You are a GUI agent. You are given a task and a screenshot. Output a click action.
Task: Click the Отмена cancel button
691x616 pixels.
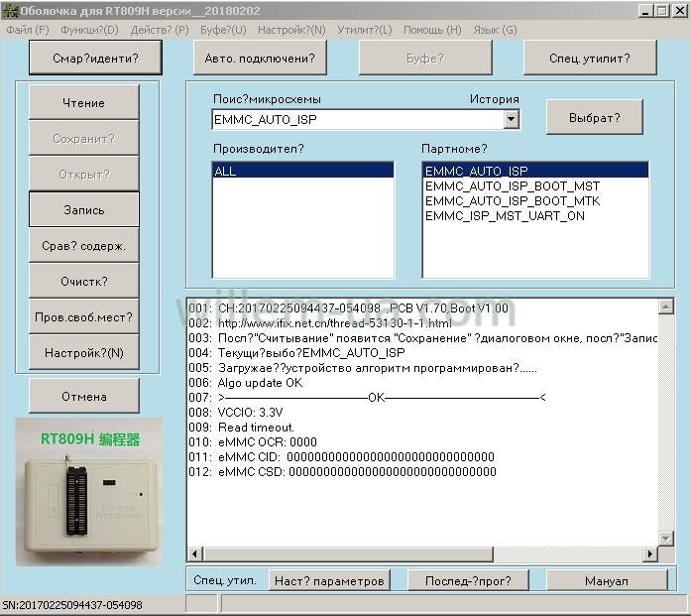(83, 396)
